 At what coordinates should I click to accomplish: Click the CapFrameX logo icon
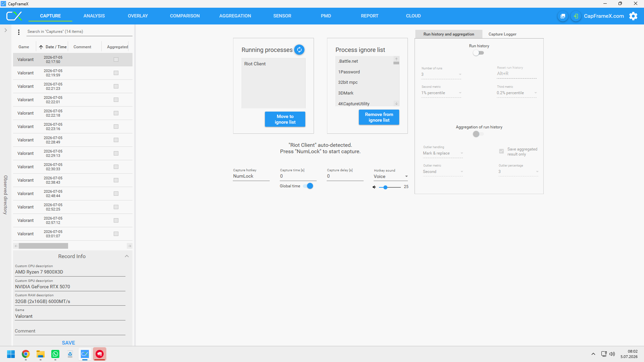(x=14, y=16)
